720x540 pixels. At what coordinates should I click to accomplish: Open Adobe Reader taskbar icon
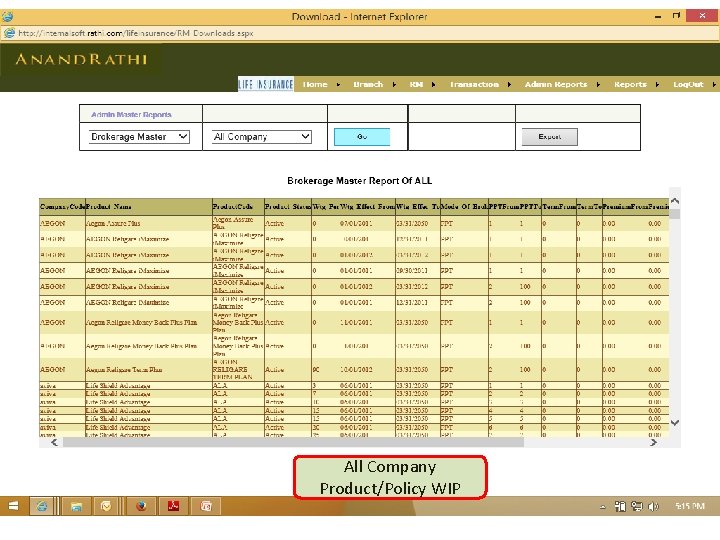tap(173, 506)
